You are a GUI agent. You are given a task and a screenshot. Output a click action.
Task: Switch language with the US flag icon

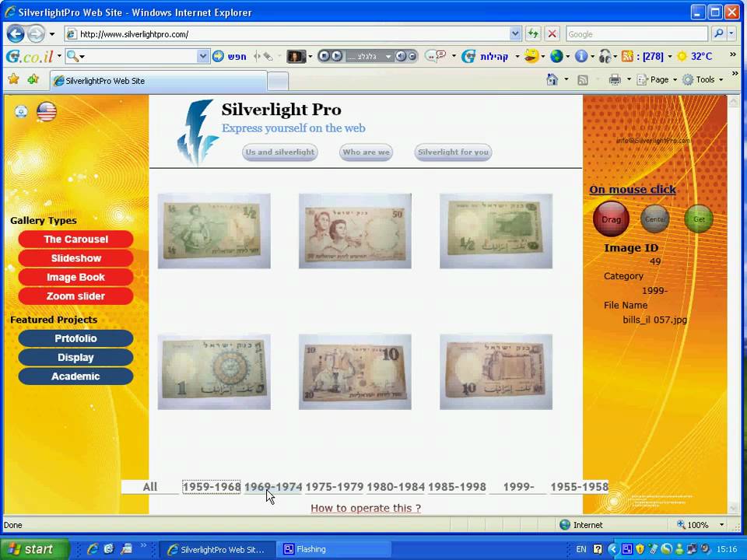46,111
